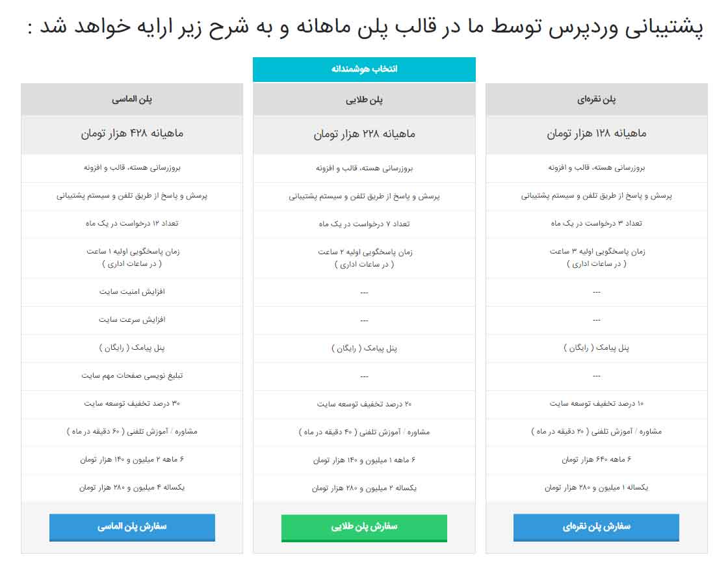Select "تعداد ۷ درخواست در یک ماه" row
The width and height of the screenshot is (728, 565).
point(364,224)
